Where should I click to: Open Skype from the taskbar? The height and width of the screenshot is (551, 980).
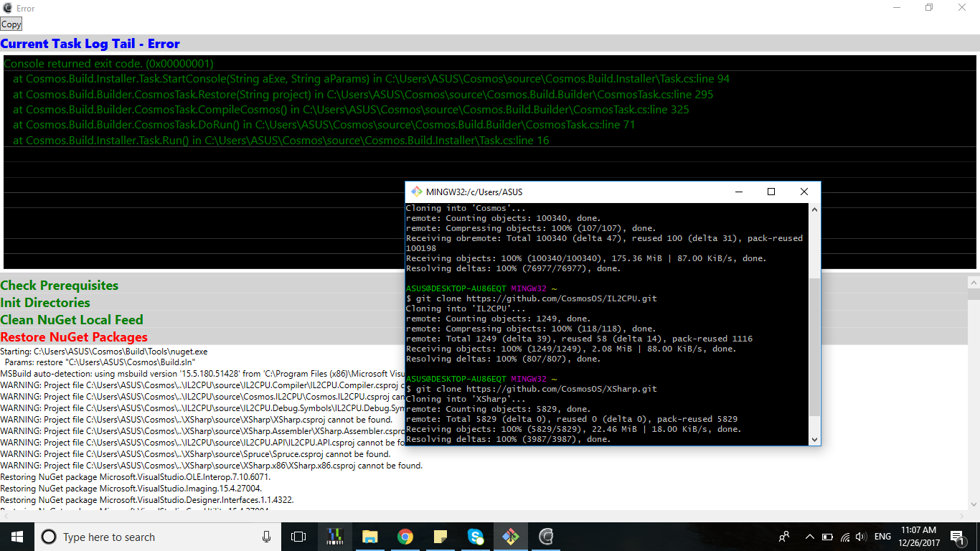tap(476, 537)
